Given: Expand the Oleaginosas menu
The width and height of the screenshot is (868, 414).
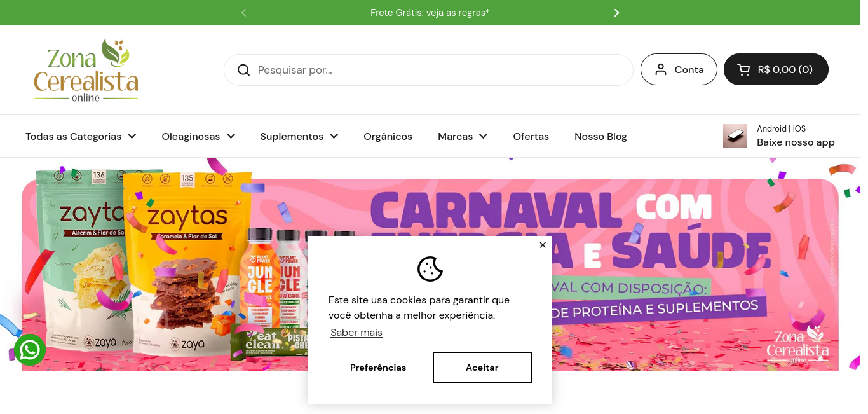Looking at the screenshot, I should point(198,136).
